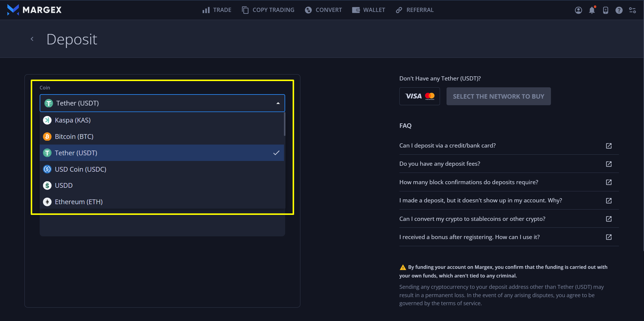Screen dimensions: 644x321
Task: Click the Margex logo
Action: [34, 10]
